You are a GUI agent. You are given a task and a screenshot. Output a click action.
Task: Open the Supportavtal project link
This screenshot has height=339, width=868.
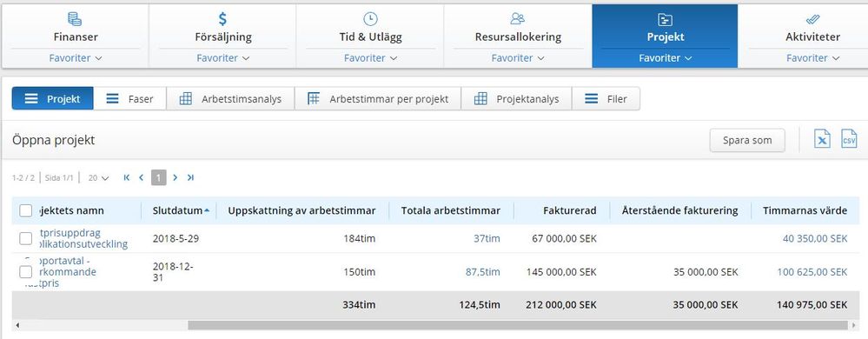pyautogui.click(x=62, y=272)
